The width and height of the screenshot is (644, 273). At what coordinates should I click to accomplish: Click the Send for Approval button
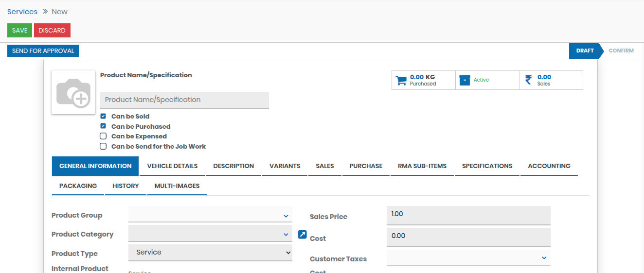coord(43,51)
